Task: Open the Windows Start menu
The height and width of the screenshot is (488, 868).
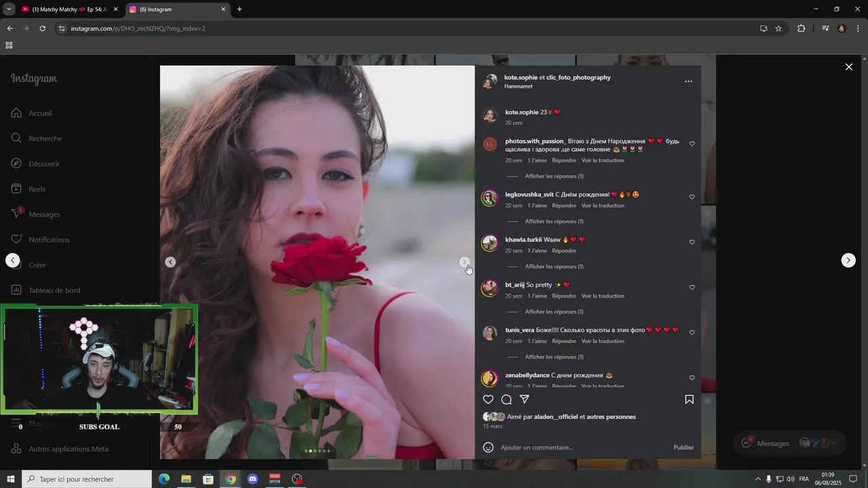Action: click(x=11, y=479)
